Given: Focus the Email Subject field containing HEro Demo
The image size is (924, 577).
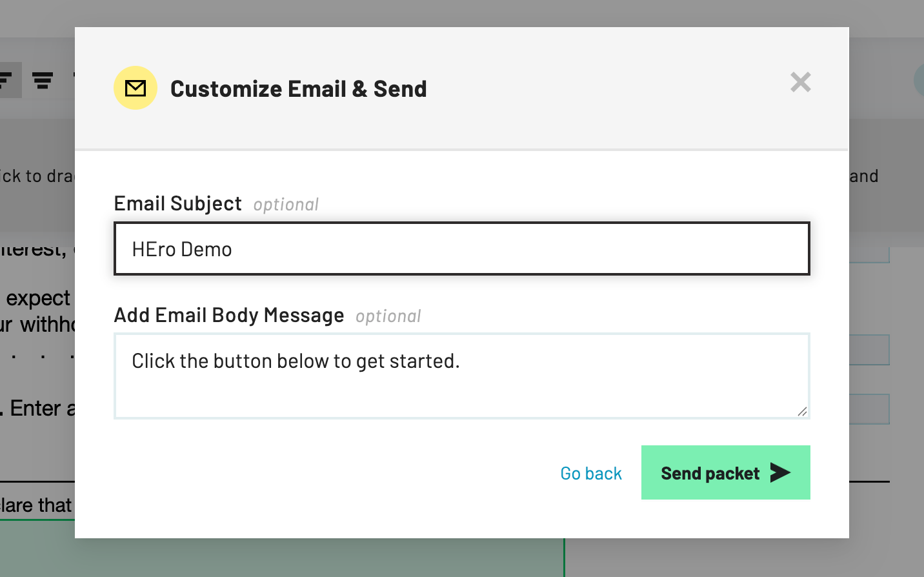Looking at the screenshot, I should pyautogui.click(x=461, y=249).
